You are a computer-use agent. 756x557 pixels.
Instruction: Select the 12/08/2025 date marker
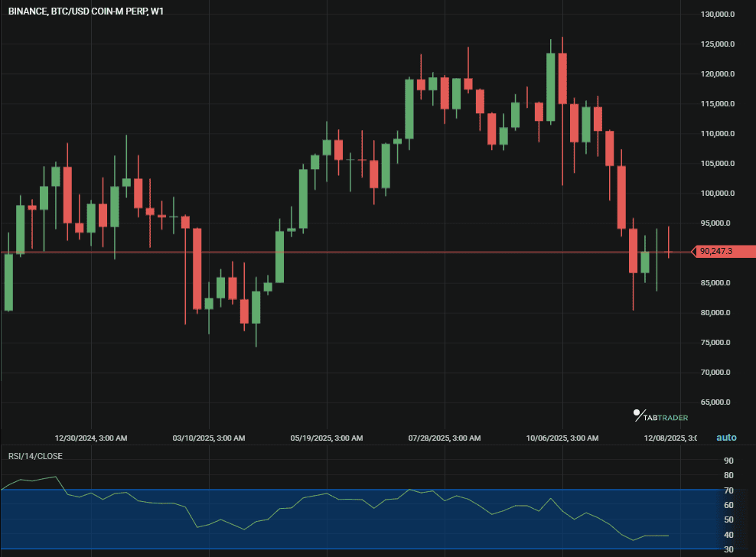[x=670, y=438]
